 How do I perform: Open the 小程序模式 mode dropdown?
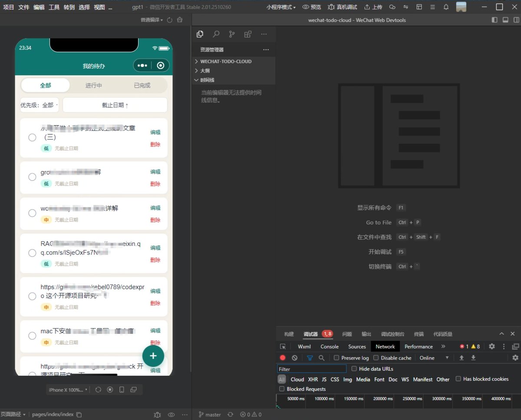click(281, 7)
